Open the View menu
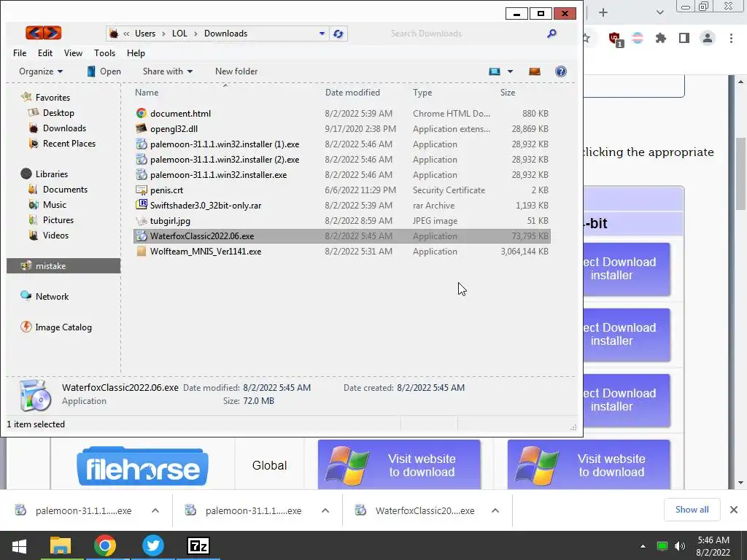 pos(73,52)
